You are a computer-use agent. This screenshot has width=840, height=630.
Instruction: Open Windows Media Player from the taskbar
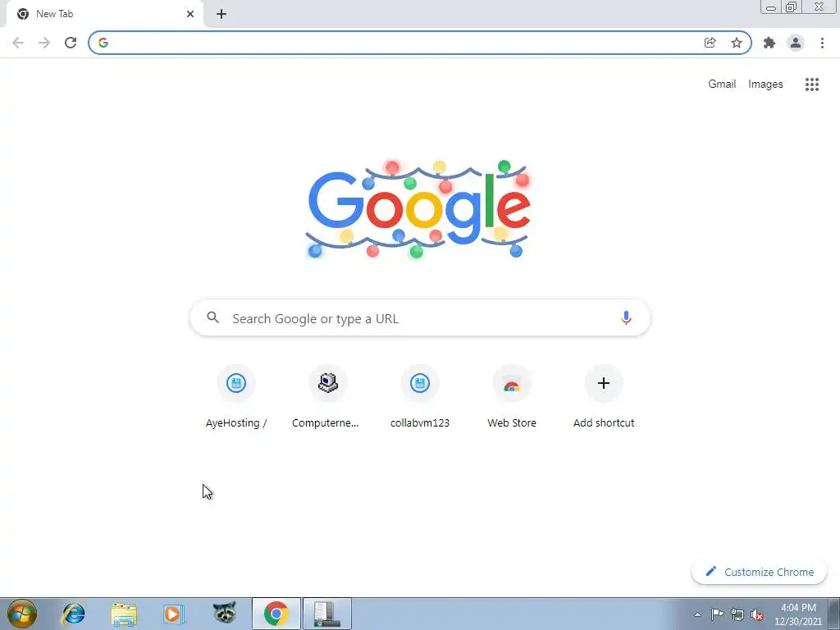(174, 614)
